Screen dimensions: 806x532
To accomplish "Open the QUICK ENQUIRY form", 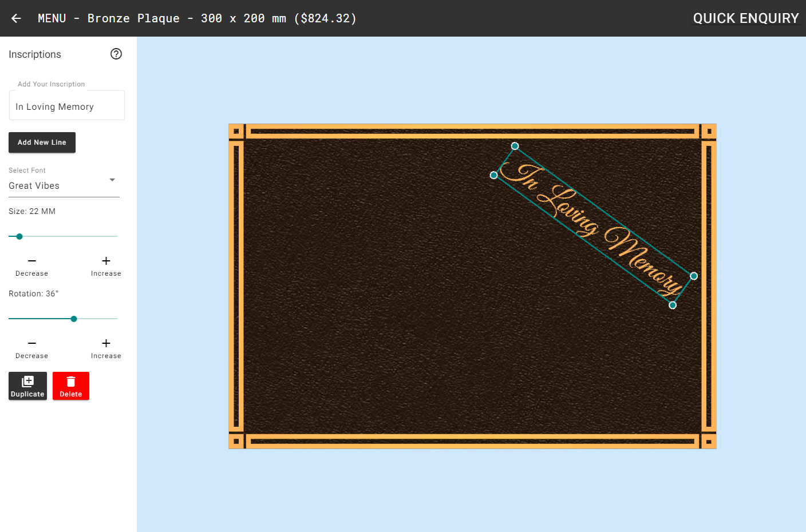I will click(746, 18).
